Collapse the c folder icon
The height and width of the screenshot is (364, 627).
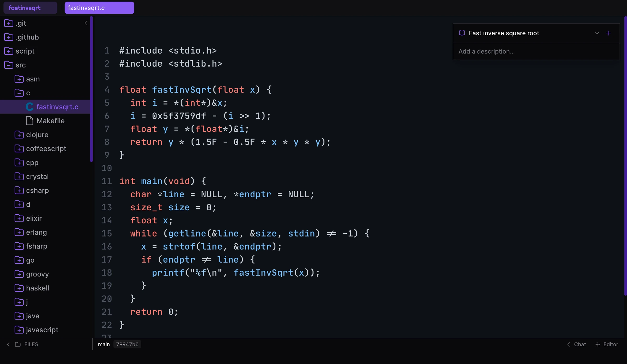click(x=19, y=93)
